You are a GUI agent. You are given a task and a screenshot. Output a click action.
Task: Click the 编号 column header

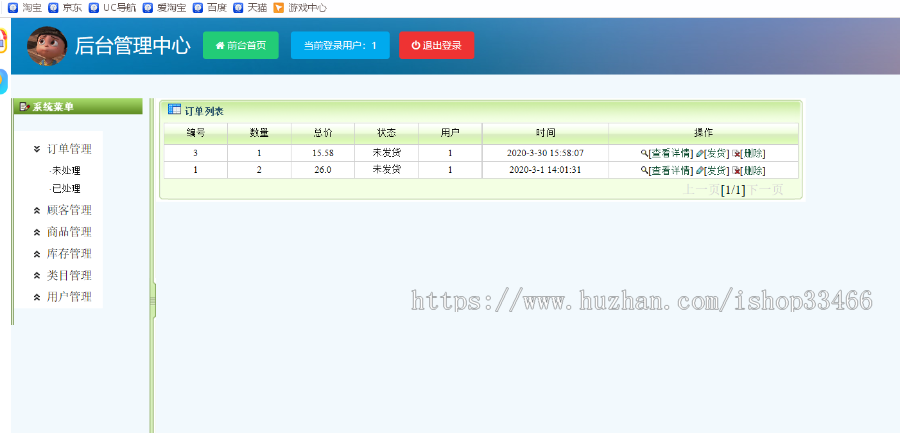pyautogui.click(x=196, y=133)
